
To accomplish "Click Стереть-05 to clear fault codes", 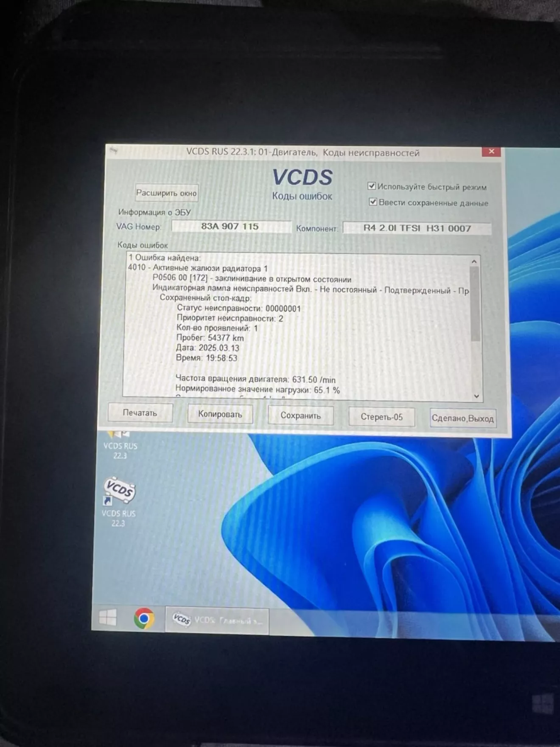I will [x=381, y=417].
